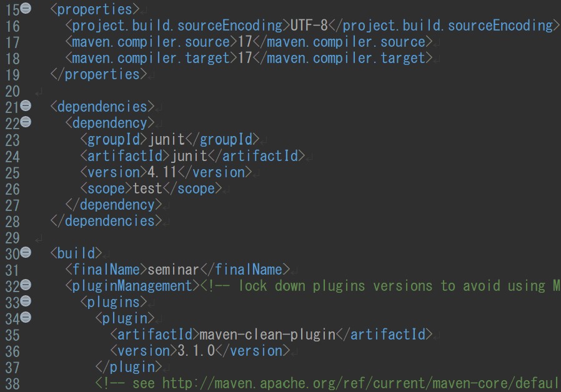Click the maven.compiler.target value 17

click(245, 58)
